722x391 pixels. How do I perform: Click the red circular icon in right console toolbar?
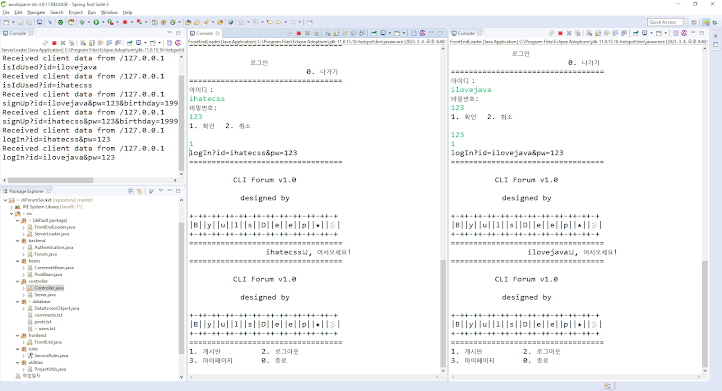click(x=684, y=33)
